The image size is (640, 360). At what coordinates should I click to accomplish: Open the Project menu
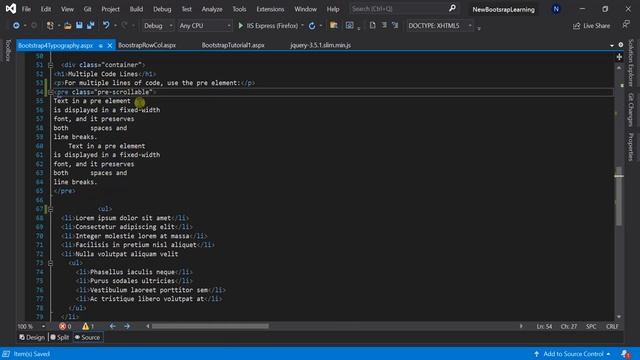[x=111, y=9]
